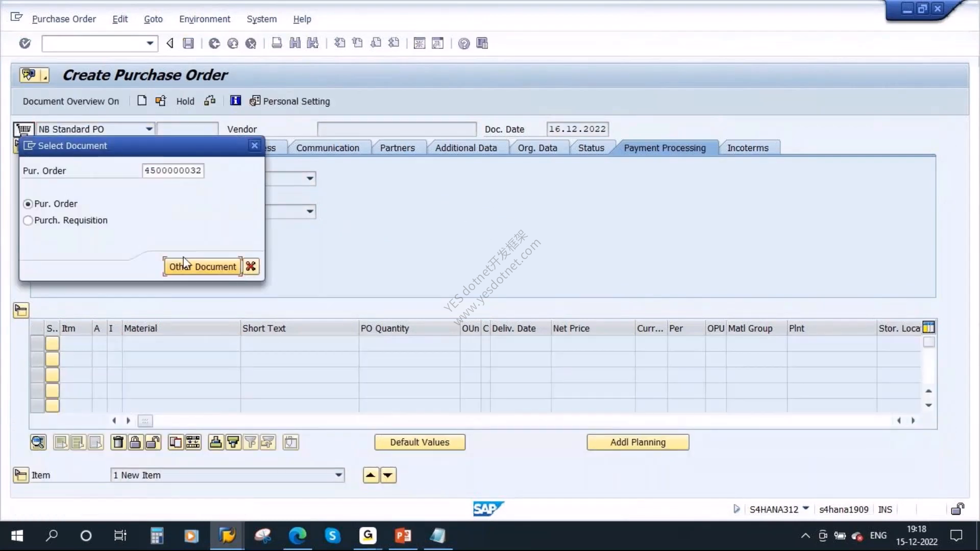Screen dimensions: 980x551
Task: Click the Hold button
Action: click(185, 102)
